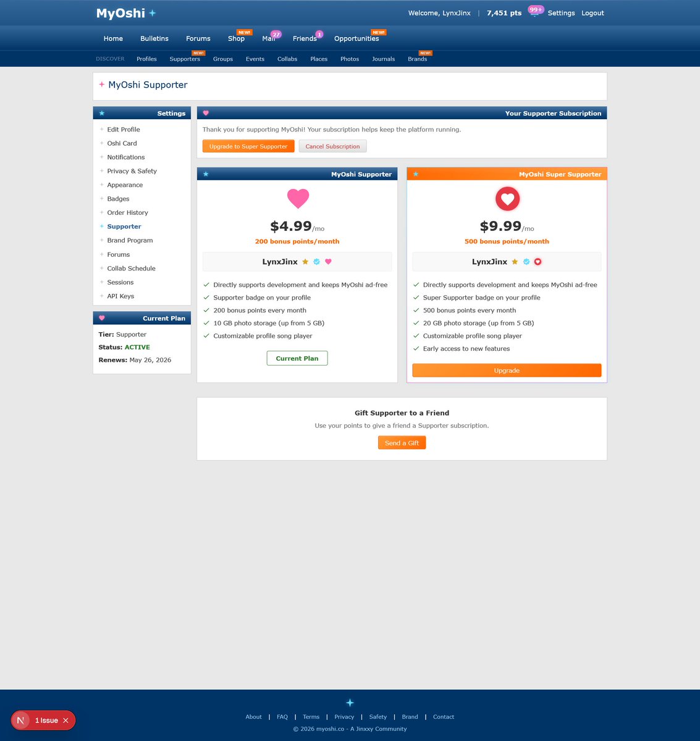The width and height of the screenshot is (700, 741).
Task: Click the heart icon in the Current Plan header
Action: pos(102,318)
